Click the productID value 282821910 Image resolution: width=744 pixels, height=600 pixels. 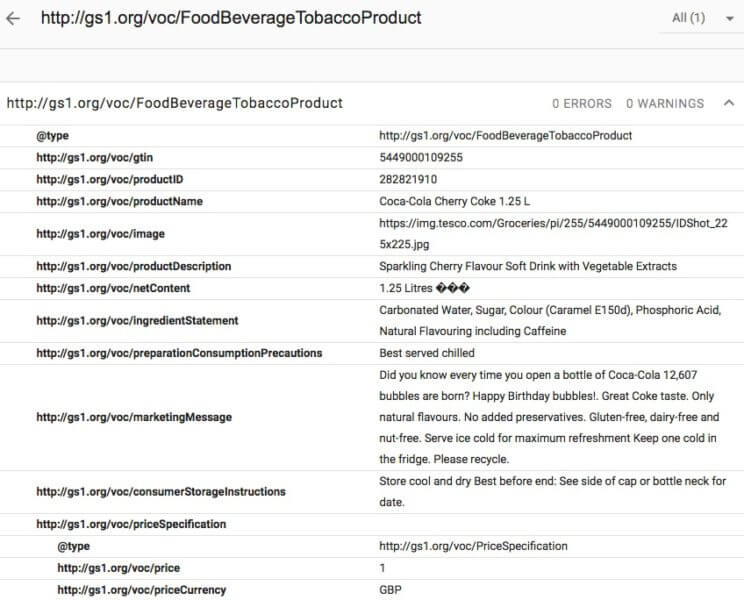pos(408,179)
